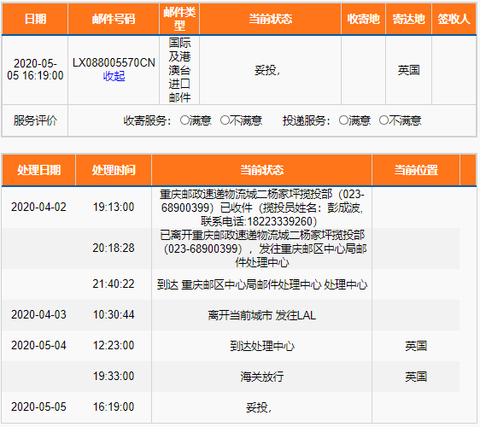Click processing time 21:40:22
480x427 pixels.
[x=114, y=284]
